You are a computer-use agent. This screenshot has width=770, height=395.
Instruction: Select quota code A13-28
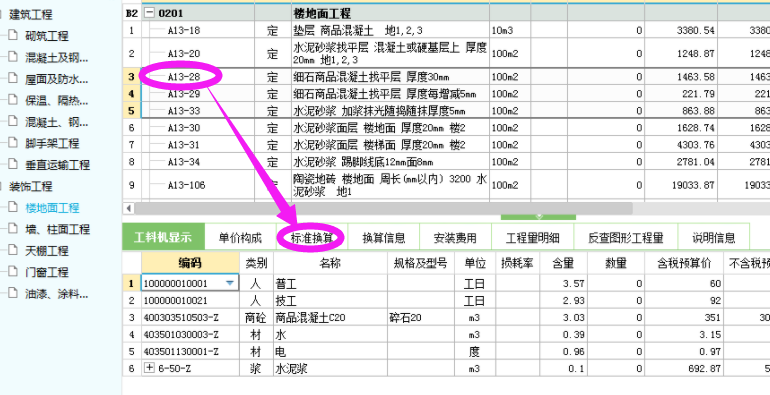coord(184,77)
